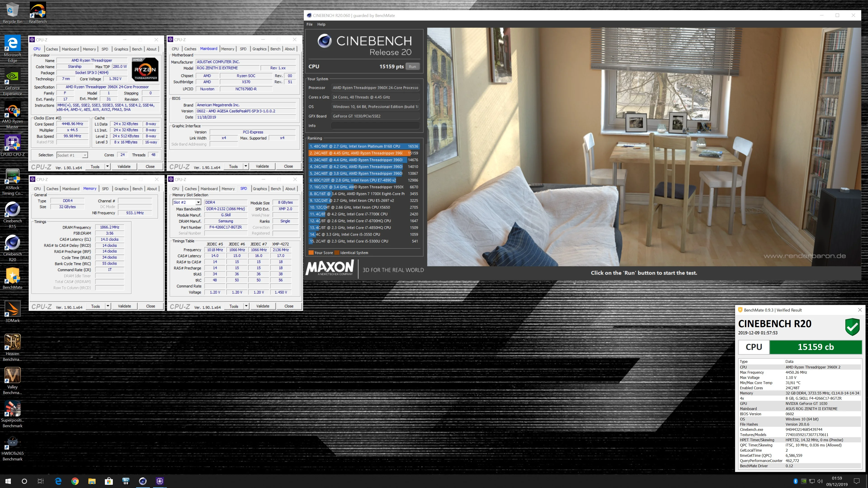Screen dimensions: 868x488
Task: Expand Tools dropdown arrow in Mainboard window
Action: pos(246,166)
